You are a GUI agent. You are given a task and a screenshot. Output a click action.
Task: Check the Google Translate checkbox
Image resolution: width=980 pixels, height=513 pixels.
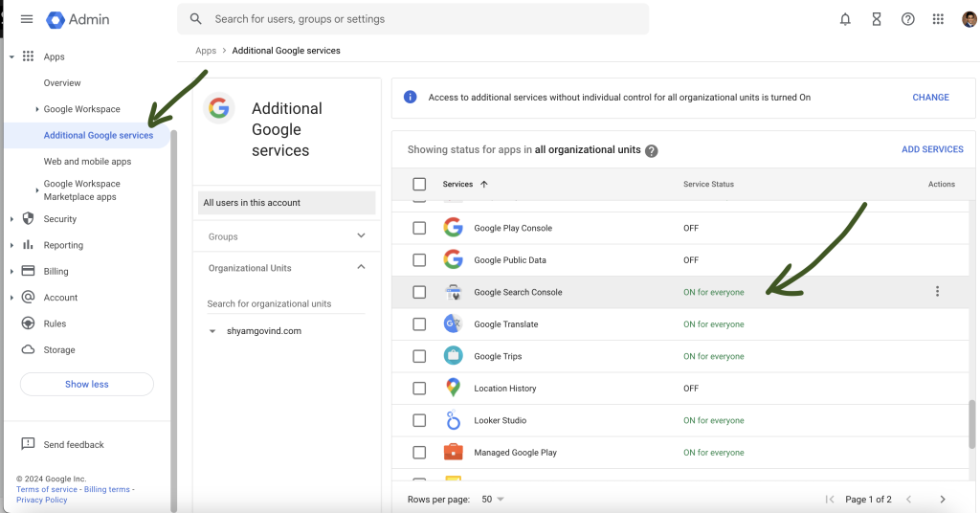[x=419, y=323]
